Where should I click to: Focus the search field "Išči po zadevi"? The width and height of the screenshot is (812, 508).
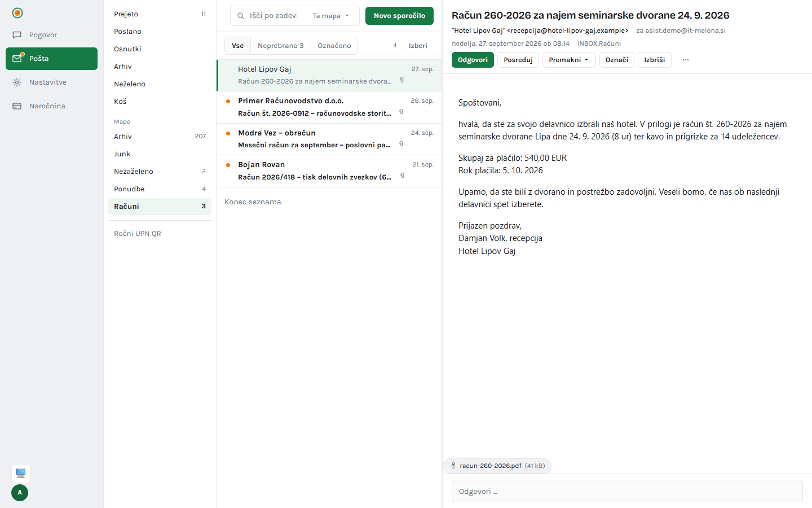click(x=274, y=16)
